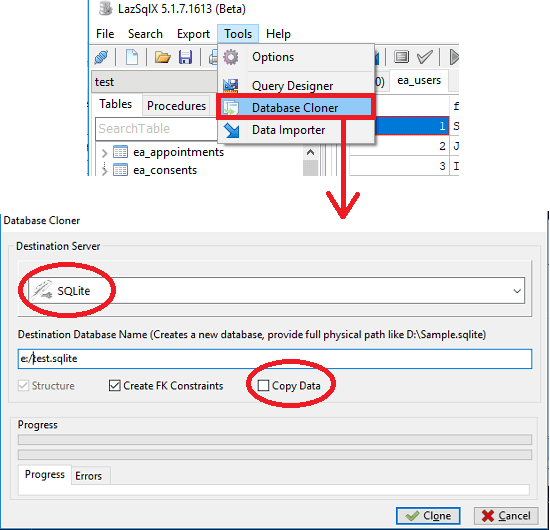The width and height of the screenshot is (550, 530).
Task: Click the connect plug icon in toolbar
Action: [x=101, y=57]
